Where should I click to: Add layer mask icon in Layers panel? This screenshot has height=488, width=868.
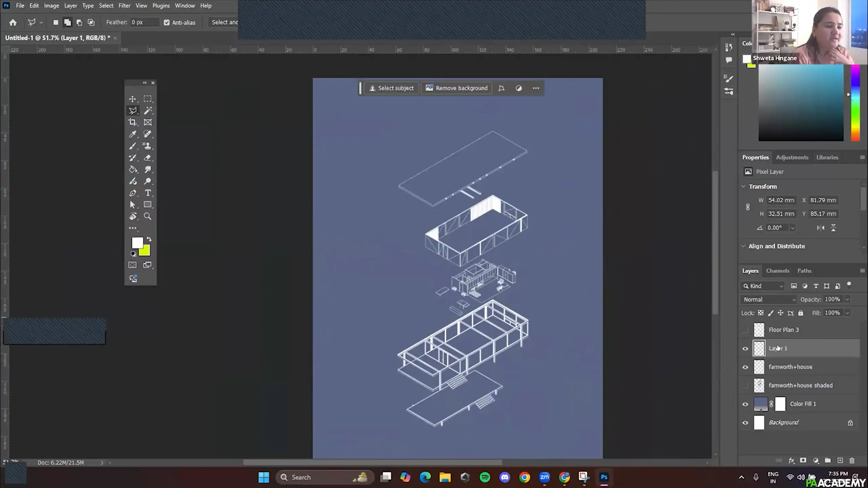coord(803,461)
